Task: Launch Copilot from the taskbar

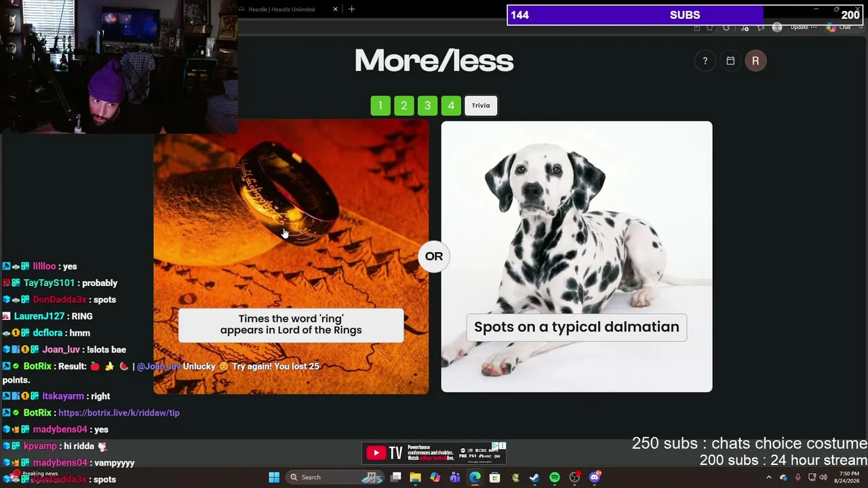Action: tap(435, 477)
